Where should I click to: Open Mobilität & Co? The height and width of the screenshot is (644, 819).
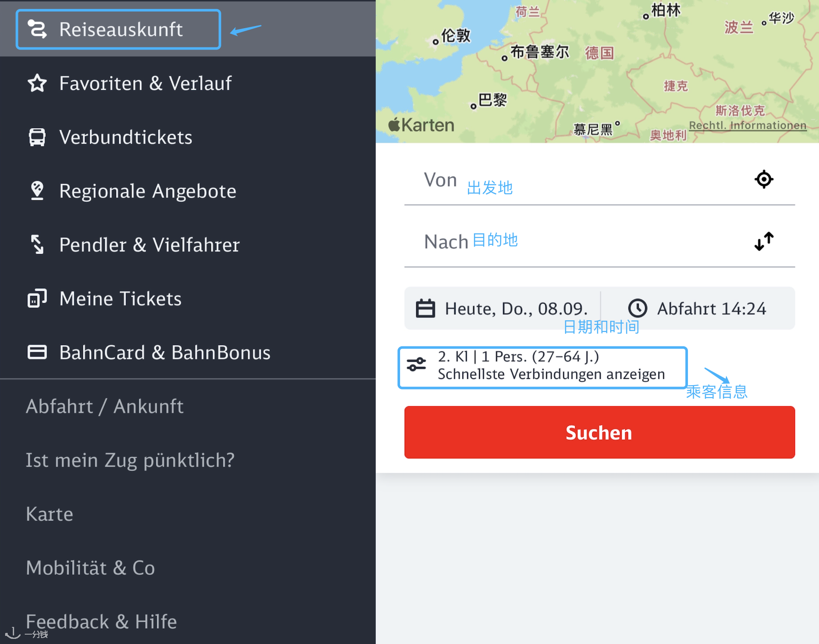188,568
